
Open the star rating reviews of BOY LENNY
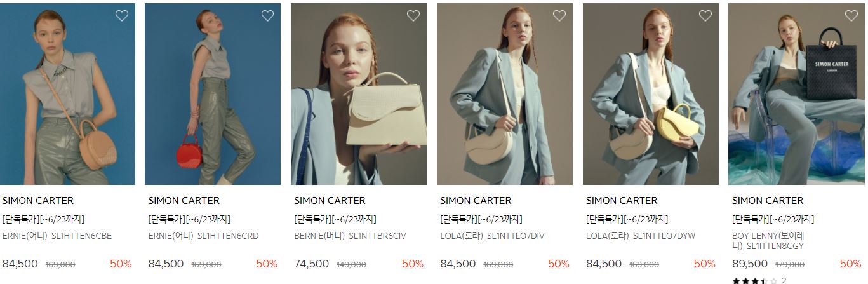pos(759,280)
